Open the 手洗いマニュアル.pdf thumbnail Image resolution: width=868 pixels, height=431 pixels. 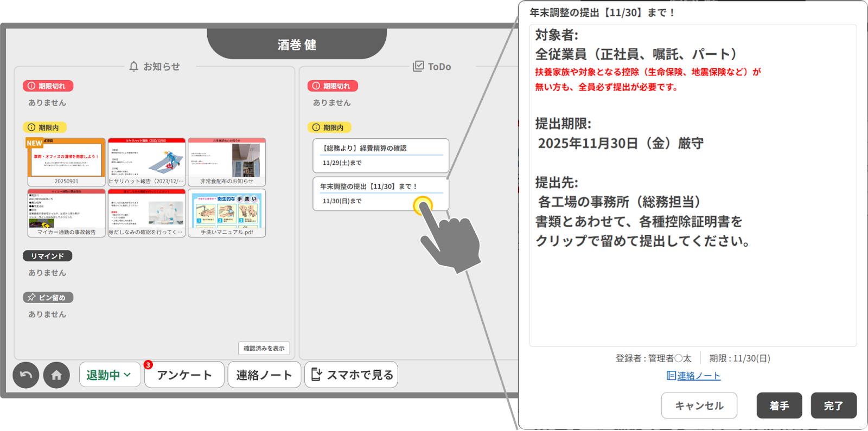click(227, 213)
